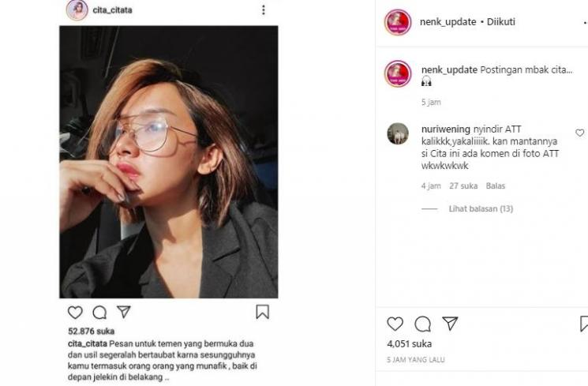Screen dimensions: 588x386
Task: Click the paper plane icon under the cita_citata photo
Action: [x=124, y=312]
